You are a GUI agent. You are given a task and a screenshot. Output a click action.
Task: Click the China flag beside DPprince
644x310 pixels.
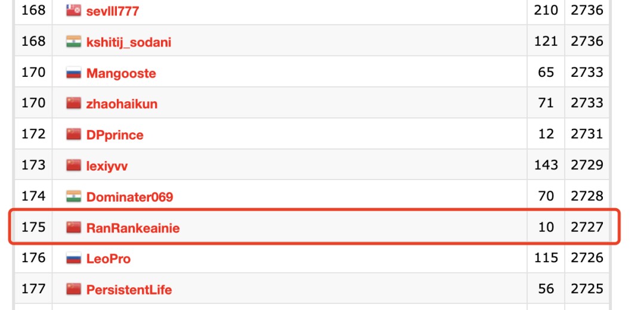point(73,134)
